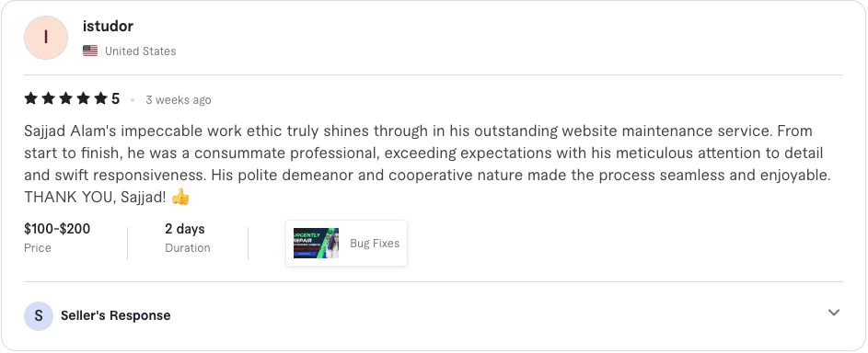Select the United States country text
868x353 pixels.
(141, 51)
